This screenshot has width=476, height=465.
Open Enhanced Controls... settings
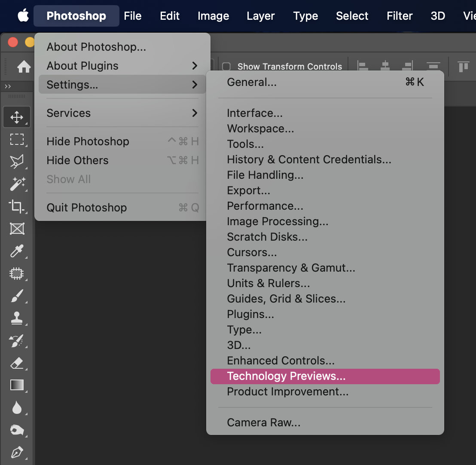[x=325, y=361]
